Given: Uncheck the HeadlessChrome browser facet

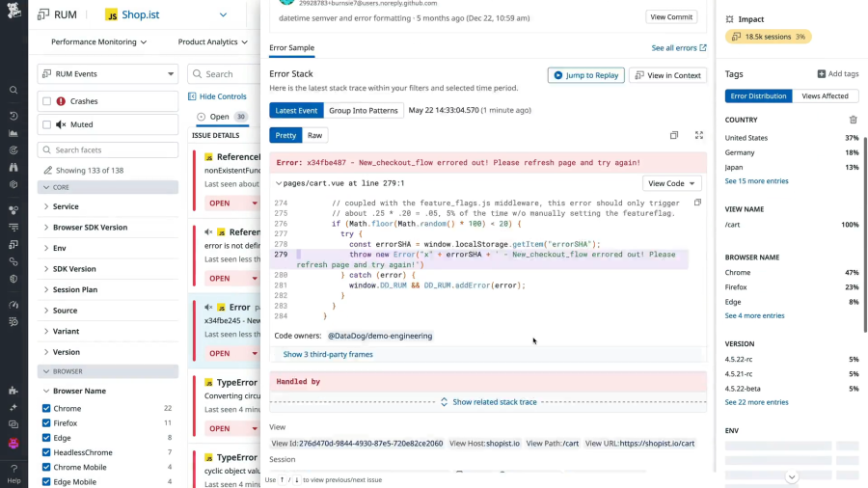Looking at the screenshot, I should (46, 452).
